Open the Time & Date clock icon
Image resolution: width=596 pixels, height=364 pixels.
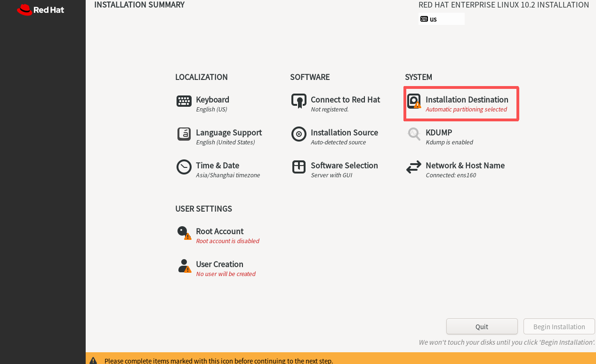184,167
